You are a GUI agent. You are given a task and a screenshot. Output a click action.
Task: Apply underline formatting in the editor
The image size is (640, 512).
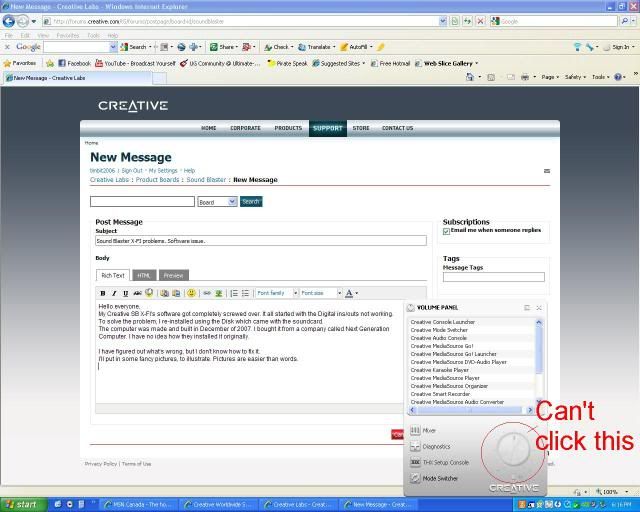click(x=126, y=293)
